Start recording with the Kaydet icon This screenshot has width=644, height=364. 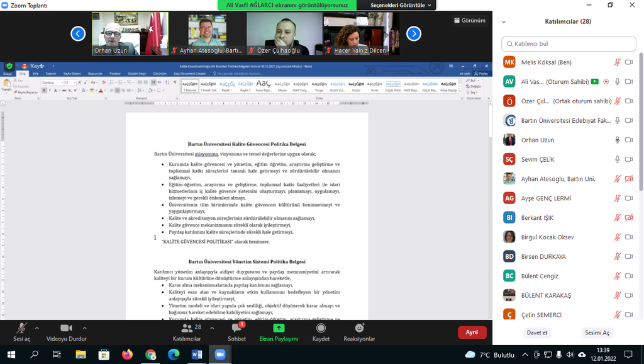click(321, 328)
